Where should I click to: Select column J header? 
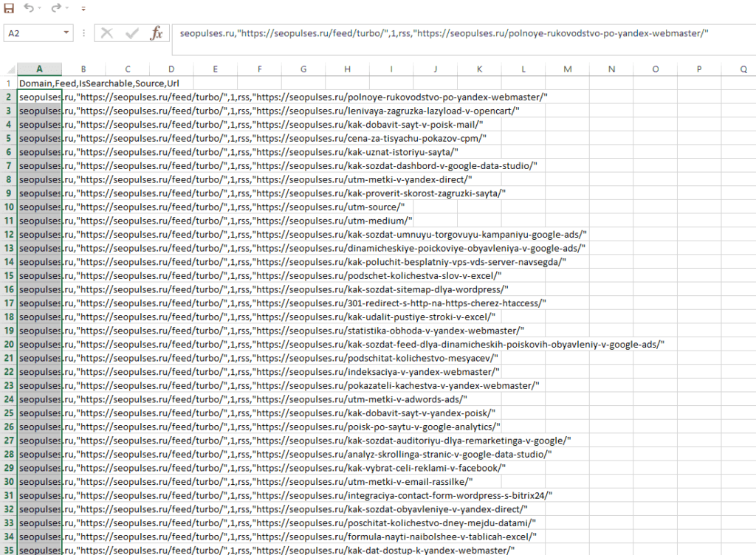tap(436, 69)
